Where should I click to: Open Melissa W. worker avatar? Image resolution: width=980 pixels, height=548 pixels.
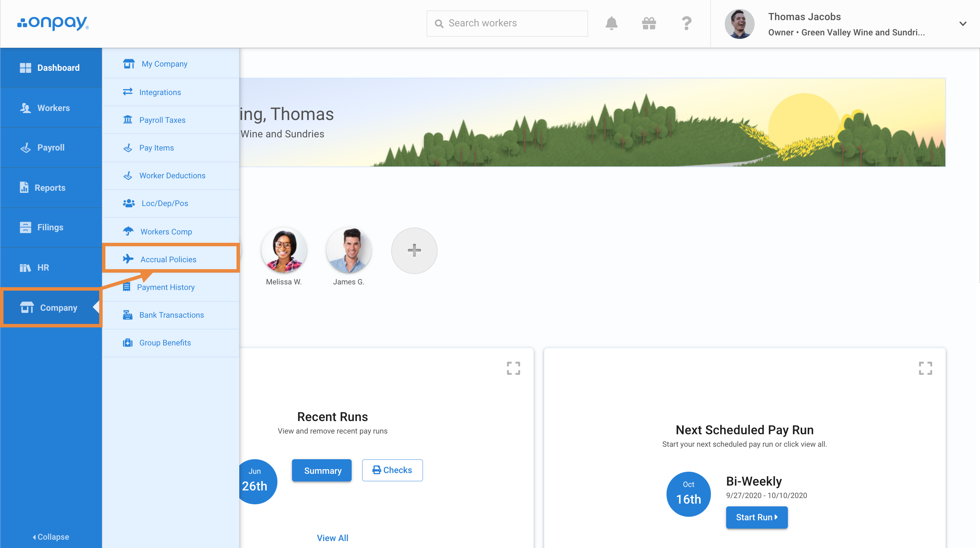click(284, 250)
